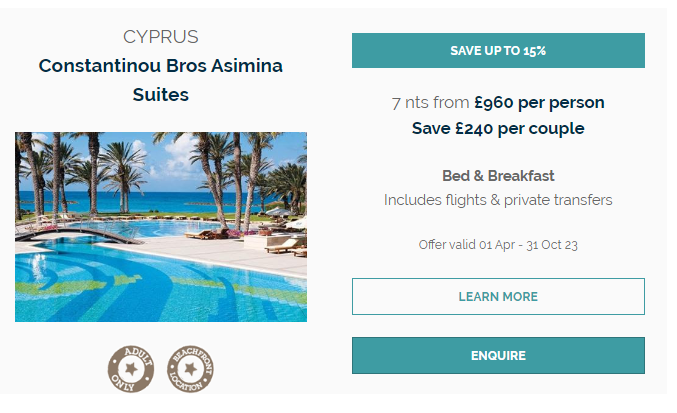Click the Save £240 per couple text
Screen dimensions: 677x413
point(498,128)
